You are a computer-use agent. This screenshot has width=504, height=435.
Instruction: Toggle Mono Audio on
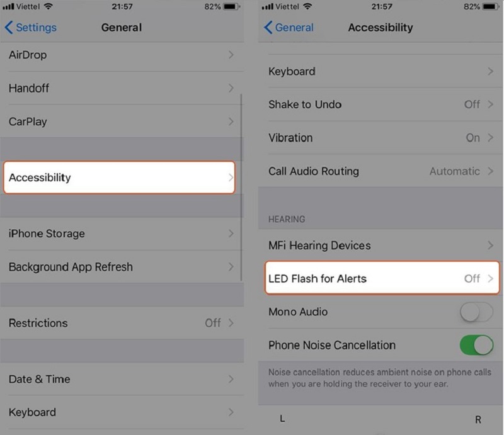point(476,312)
